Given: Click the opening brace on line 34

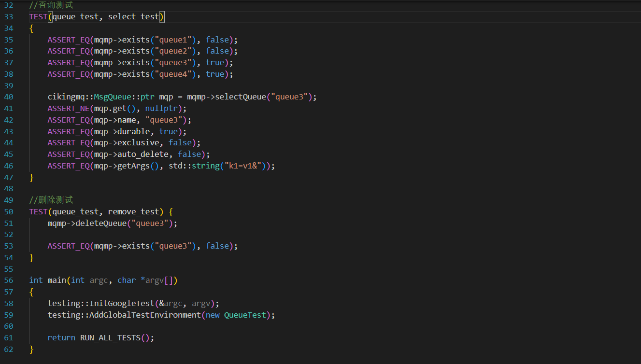Looking at the screenshot, I should tap(31, 28).
